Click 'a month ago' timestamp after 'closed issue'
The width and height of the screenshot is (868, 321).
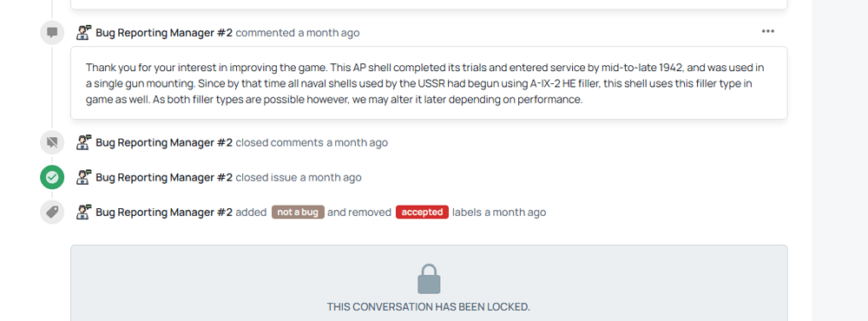pos(331,177)
